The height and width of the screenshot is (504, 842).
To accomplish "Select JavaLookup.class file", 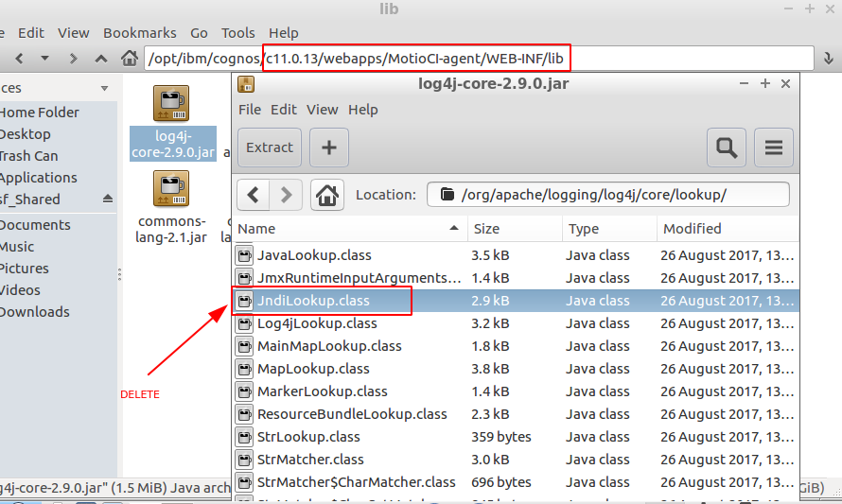I will 516,255.
